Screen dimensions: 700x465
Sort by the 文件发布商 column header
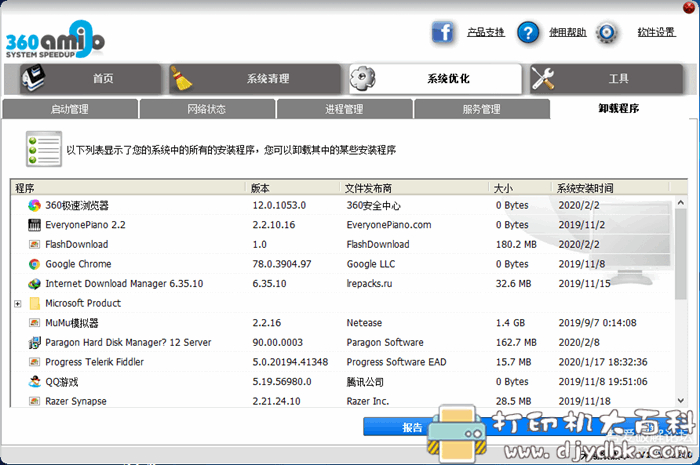[414, 188]
